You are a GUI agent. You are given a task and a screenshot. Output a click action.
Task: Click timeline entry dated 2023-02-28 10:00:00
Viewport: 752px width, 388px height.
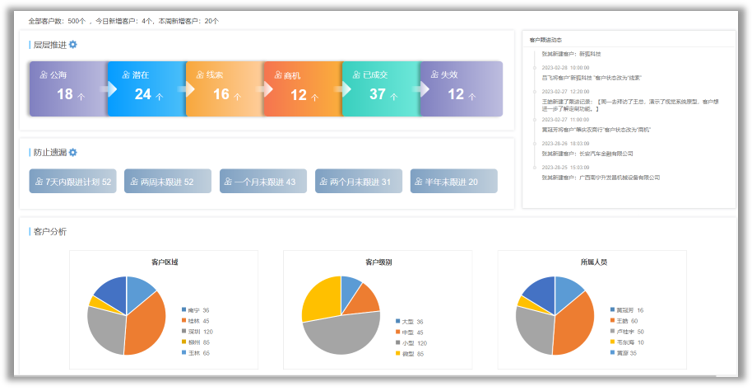[565, 68]
